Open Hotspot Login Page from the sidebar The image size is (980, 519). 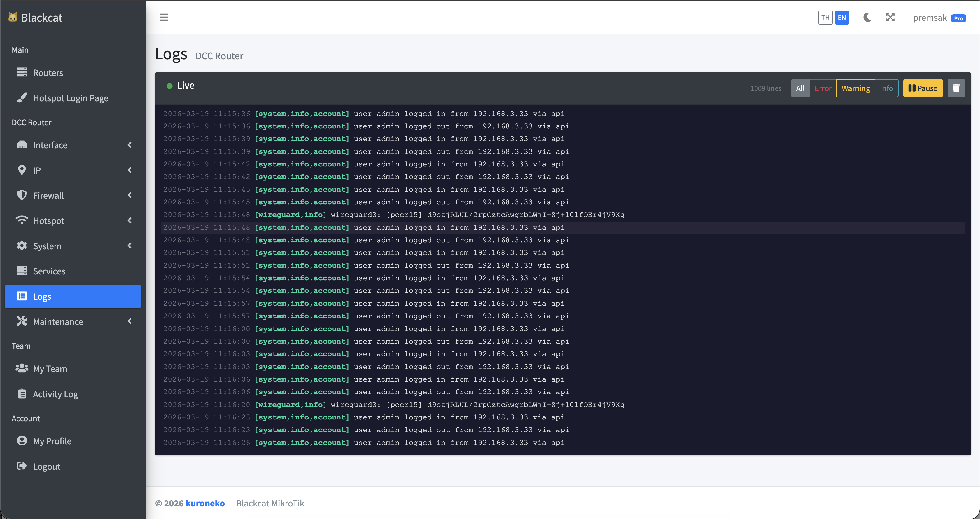point(70,98)
